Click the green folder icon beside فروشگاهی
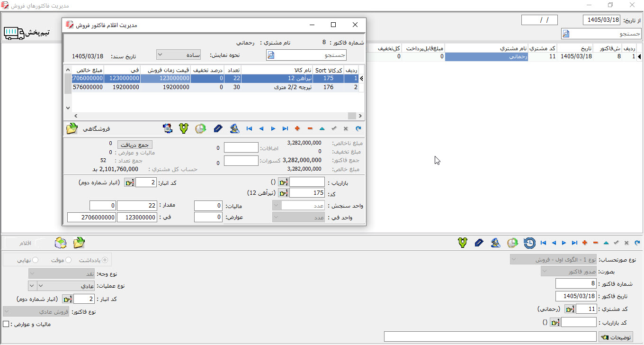The height and width of the screenshot is (345, 644). [72, 128]
